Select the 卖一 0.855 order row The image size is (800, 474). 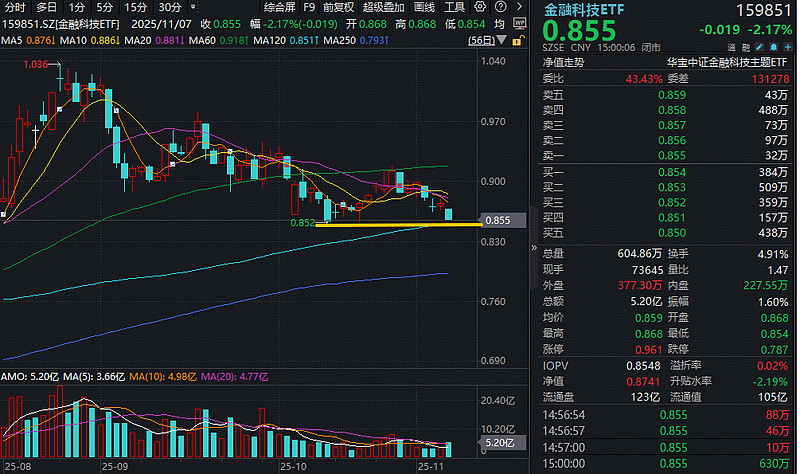coord(665,156)
